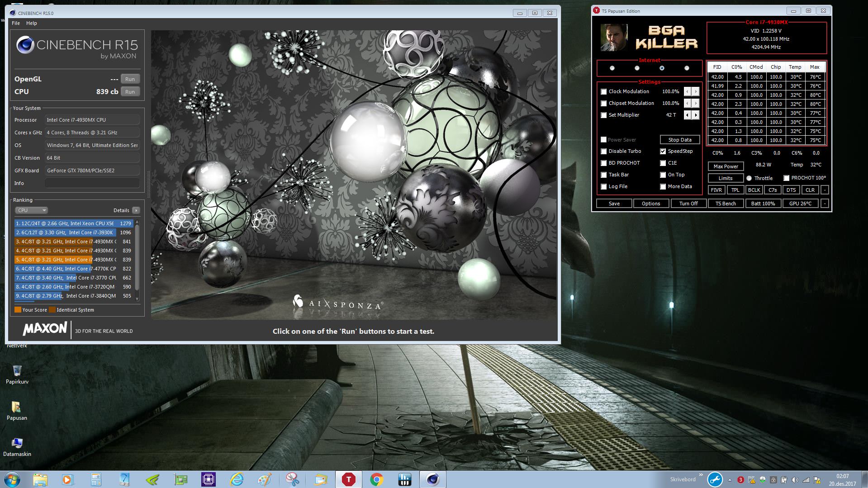
Task: Click the Cinebench R15 logo sphere
Action: 25,45
